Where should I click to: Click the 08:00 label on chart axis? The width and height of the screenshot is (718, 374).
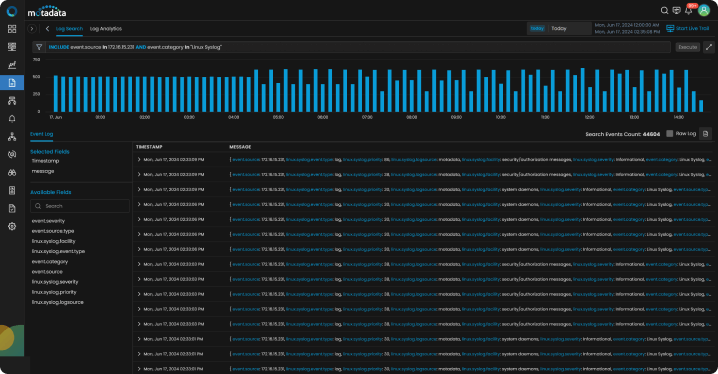pyautogui.click(x=412, y=118)
